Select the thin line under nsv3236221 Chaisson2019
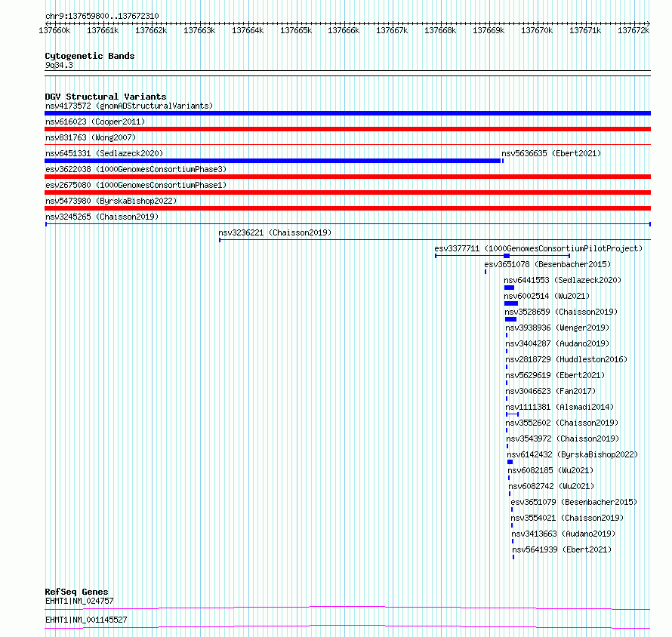 click(435, 240)
